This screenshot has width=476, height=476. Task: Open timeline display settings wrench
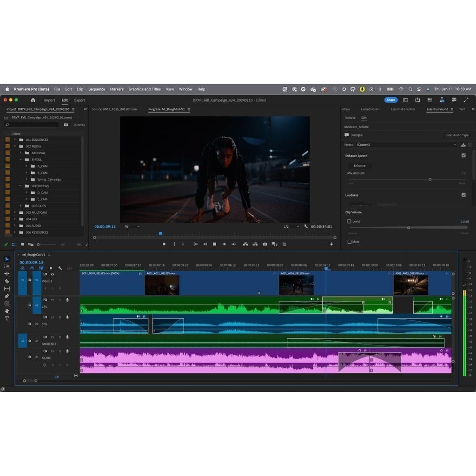[60, 268]
